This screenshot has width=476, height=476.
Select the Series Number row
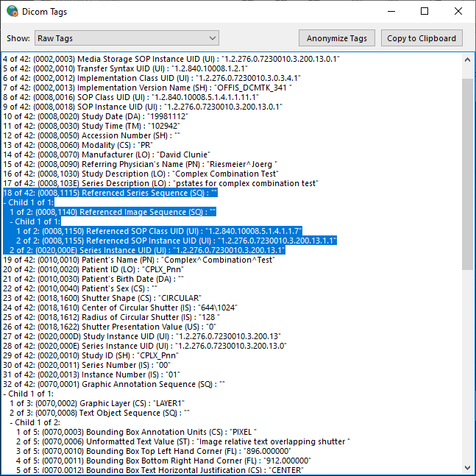[87, 365]
